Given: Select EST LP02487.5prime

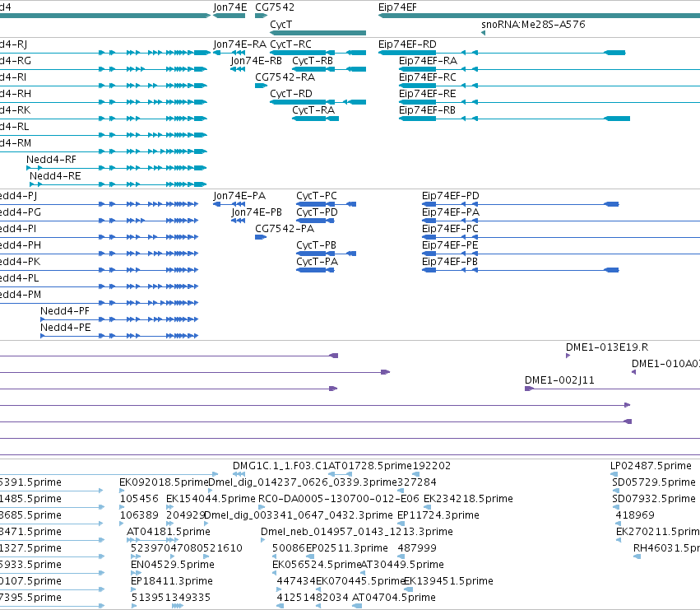Looking at the screenshot, I should [651, 466].
